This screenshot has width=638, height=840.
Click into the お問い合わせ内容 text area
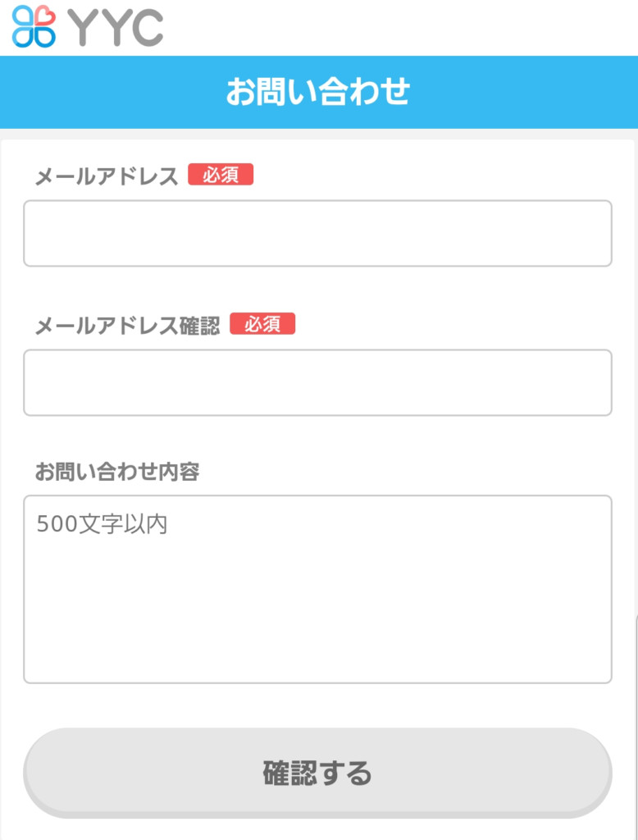317,589
